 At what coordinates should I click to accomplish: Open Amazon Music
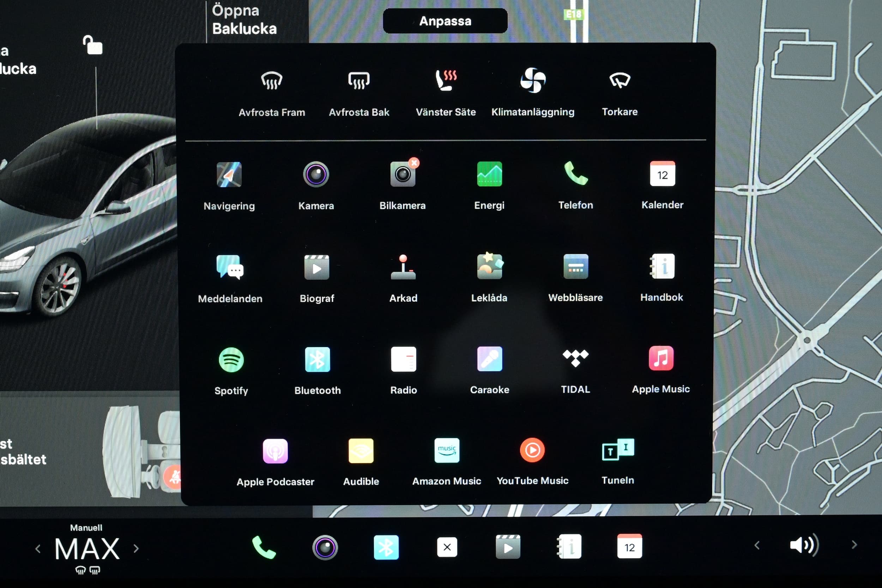tap(447, 451)
